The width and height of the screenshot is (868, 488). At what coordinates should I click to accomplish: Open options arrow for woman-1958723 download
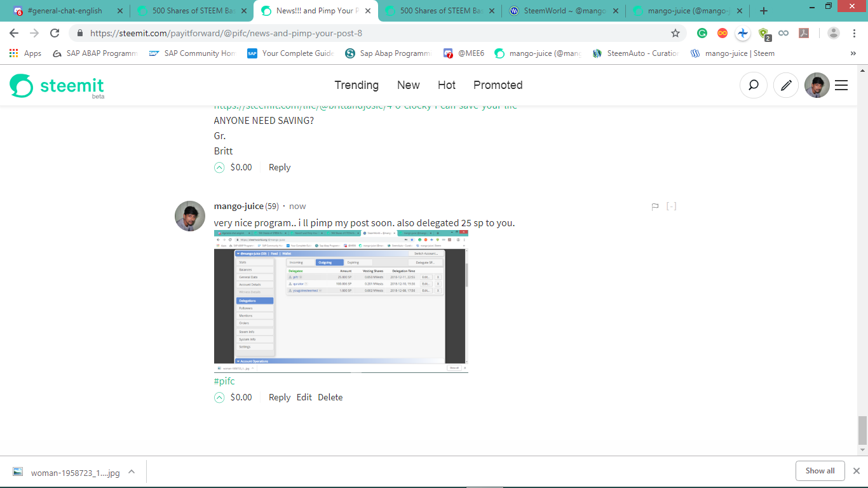132,472
